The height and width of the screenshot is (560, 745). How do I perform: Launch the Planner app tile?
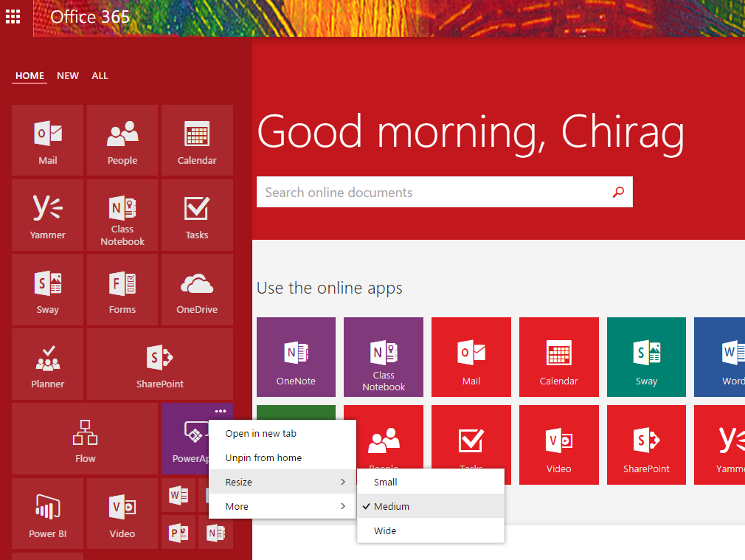point(48,364)
